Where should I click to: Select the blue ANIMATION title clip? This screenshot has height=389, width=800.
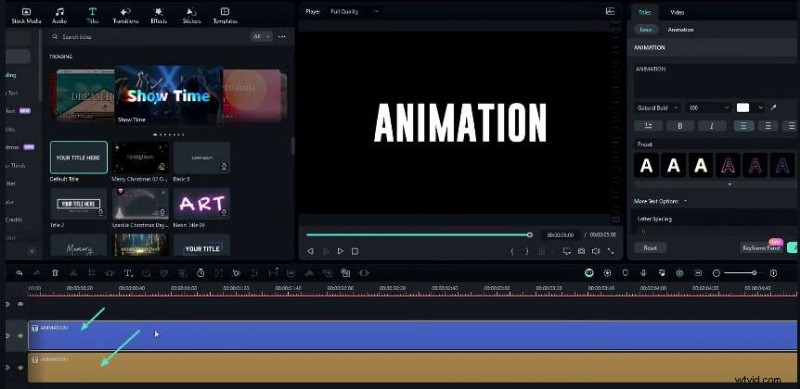[412, 335]
